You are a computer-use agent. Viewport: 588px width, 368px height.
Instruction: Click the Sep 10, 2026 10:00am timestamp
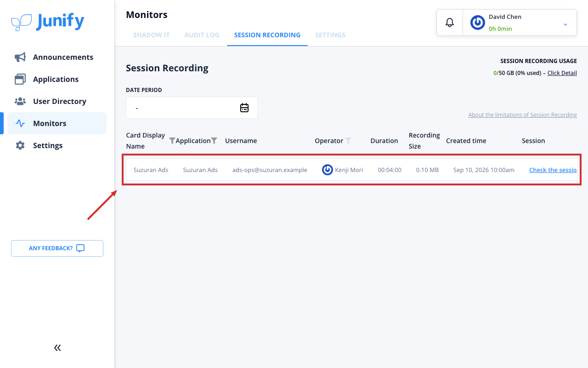pyautogui.click(x=484, y=170)
